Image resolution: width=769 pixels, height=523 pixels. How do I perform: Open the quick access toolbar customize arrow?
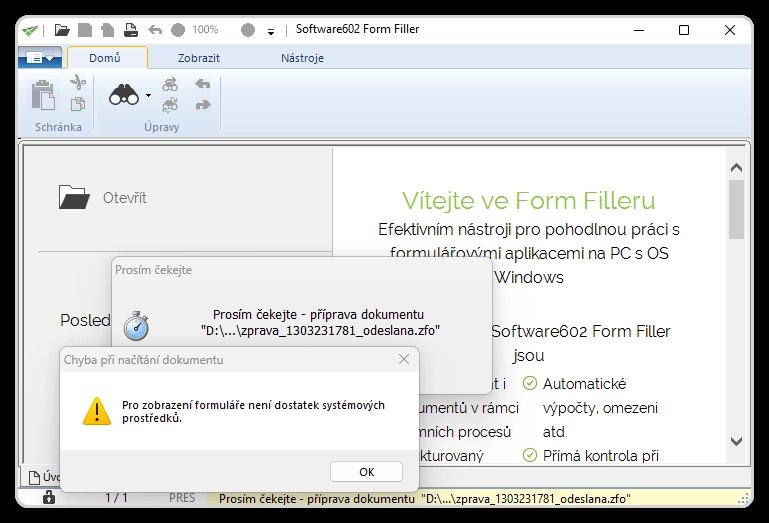[271, 32]
